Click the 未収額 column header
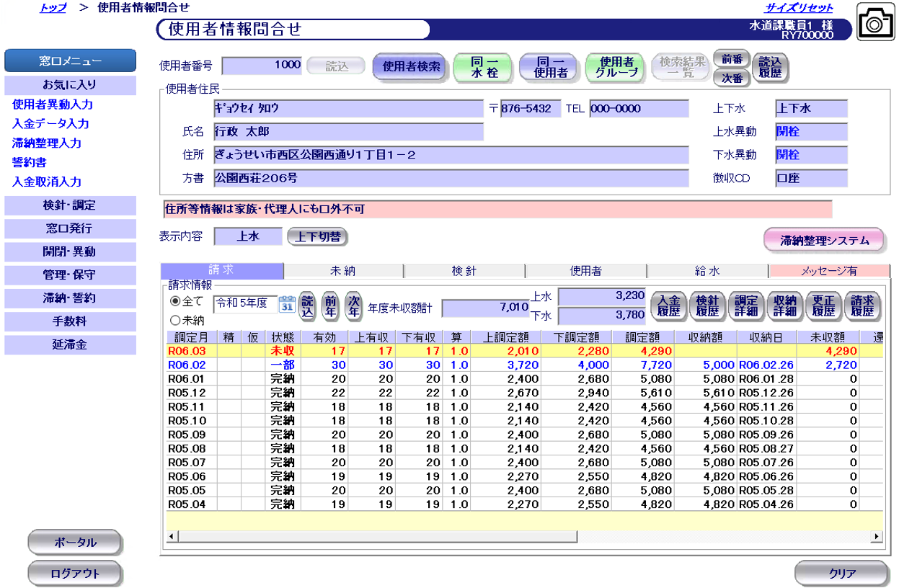The width and height of the screenshot is (899, 588). 826,337
